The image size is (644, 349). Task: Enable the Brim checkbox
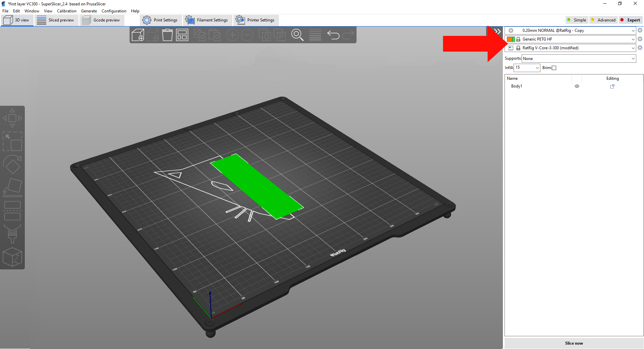click(554, 68)
